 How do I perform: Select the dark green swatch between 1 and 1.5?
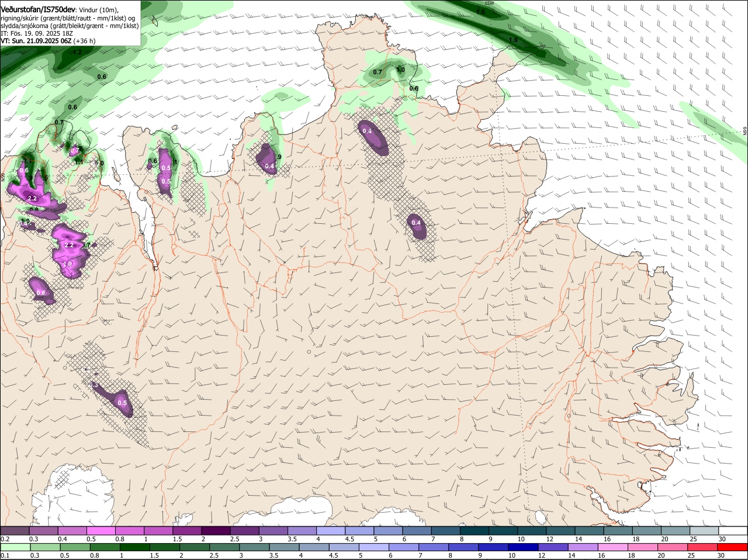[135, 547]
